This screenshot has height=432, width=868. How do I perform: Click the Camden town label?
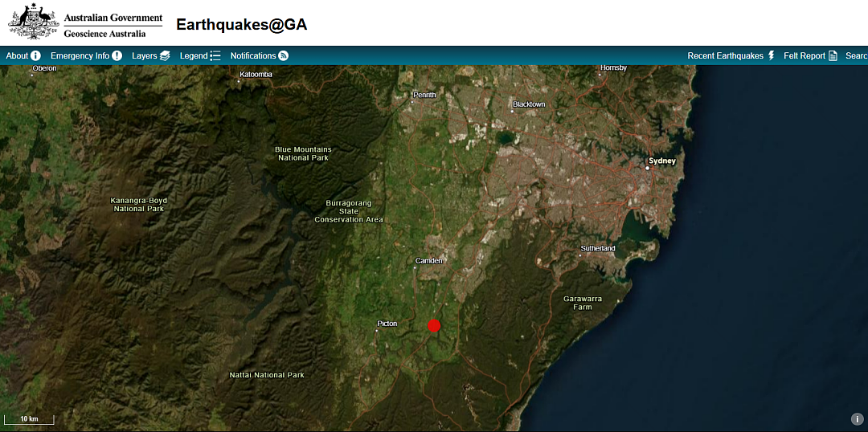pyautogui.click(x=429, y=260)
